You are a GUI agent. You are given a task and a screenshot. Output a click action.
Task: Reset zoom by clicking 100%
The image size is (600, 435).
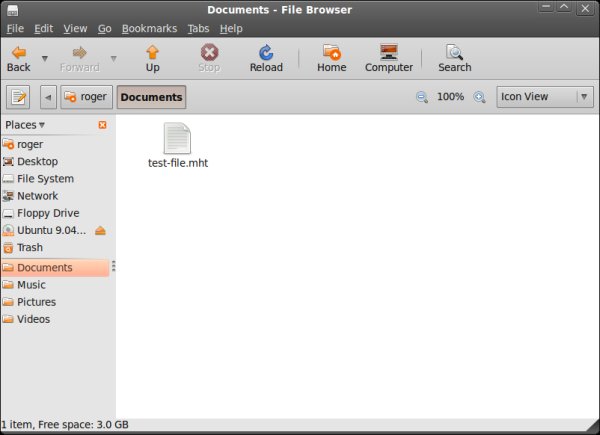click(x=450, y=97)
